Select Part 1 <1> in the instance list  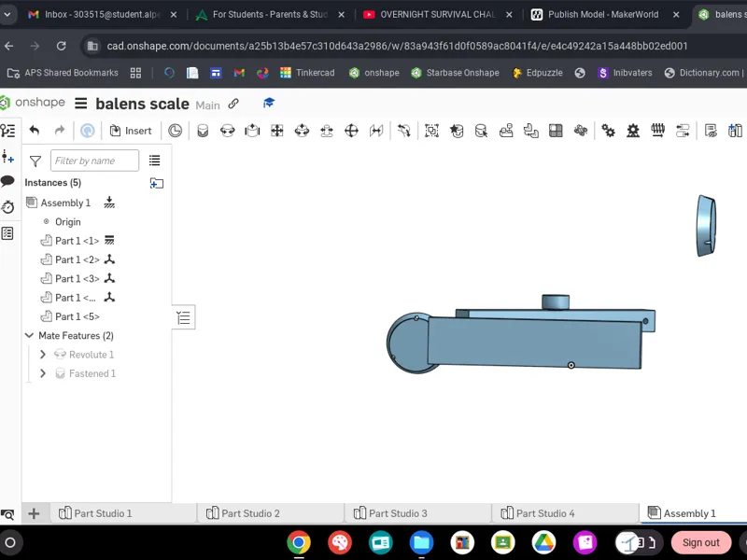coord(77,241)
